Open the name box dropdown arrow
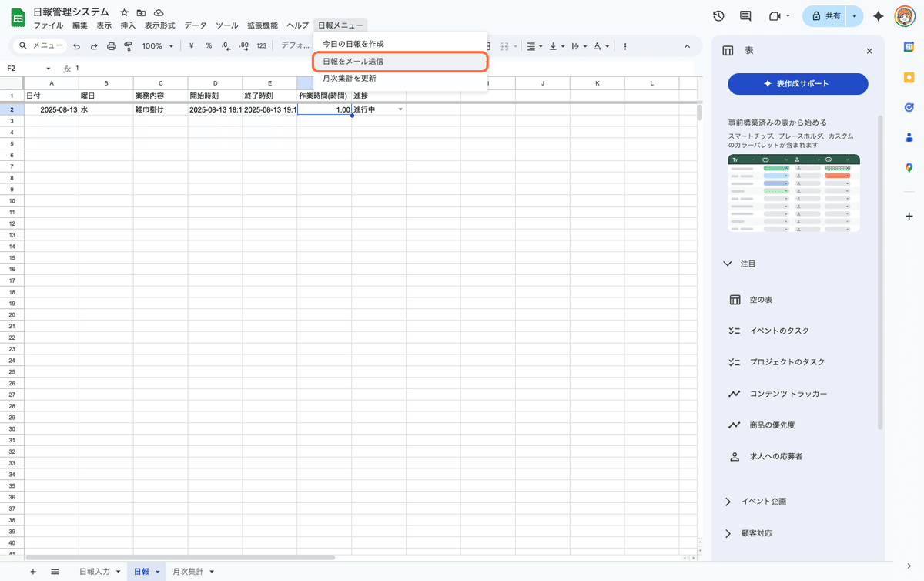The height and width of the screenshot is (581, 924). 49,69
